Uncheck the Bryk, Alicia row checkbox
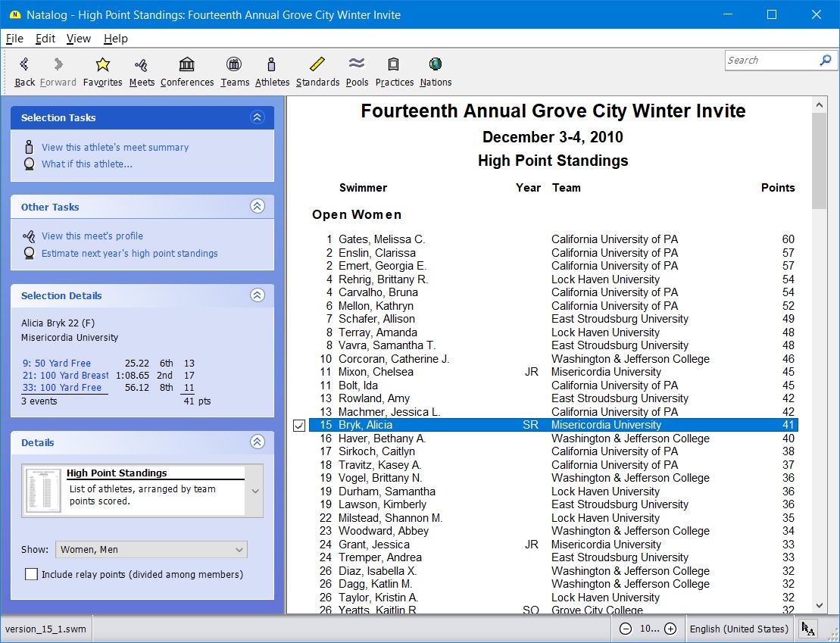 tap(299, 426)
